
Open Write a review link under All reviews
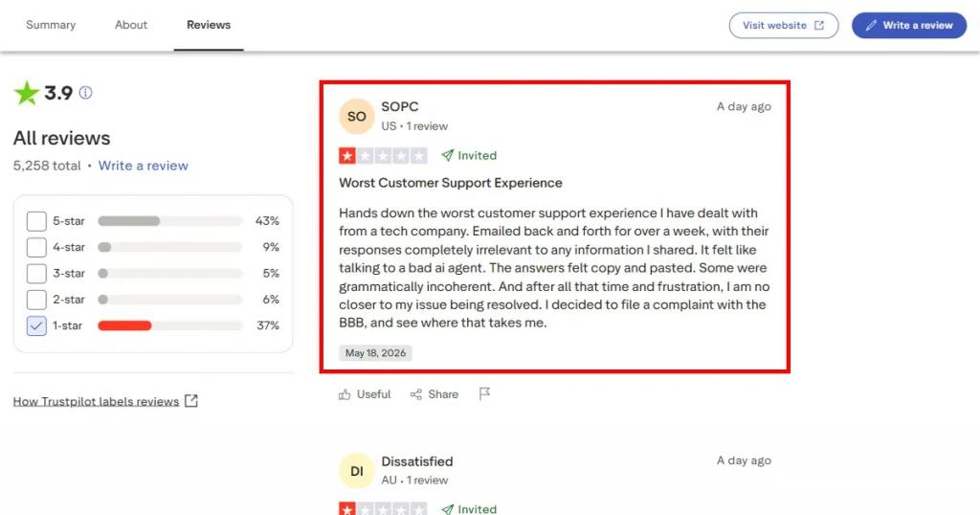[144, 166]
